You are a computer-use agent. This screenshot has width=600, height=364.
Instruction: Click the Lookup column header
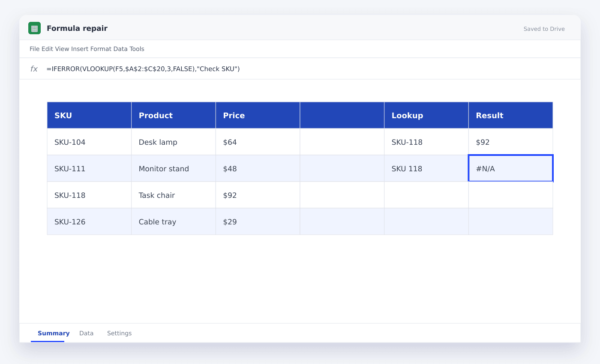tap(426, 115)
